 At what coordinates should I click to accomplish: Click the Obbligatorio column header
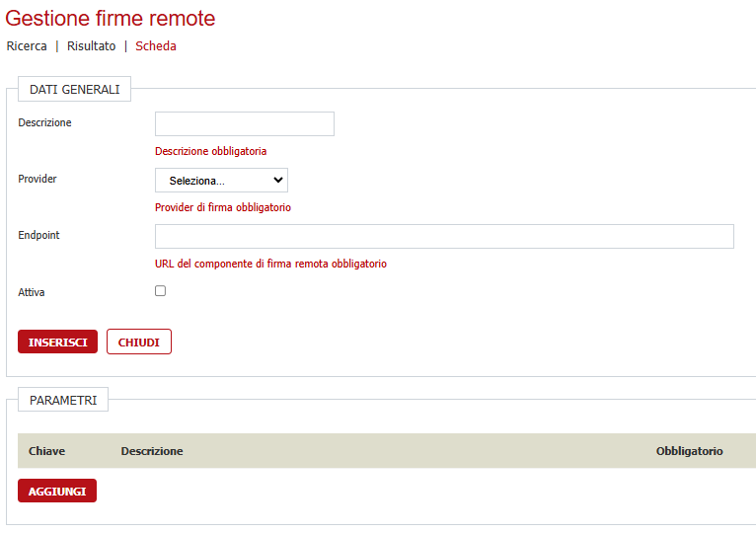(689, 451)
